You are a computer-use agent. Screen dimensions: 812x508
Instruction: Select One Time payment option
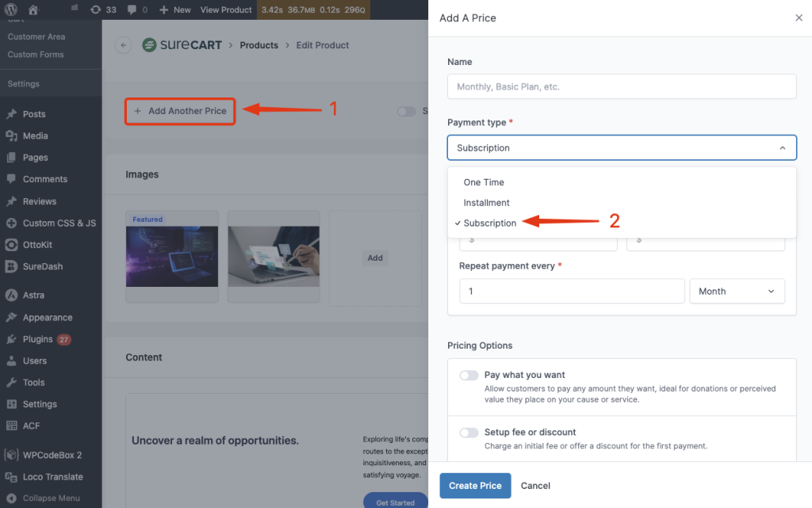[484, 182]
